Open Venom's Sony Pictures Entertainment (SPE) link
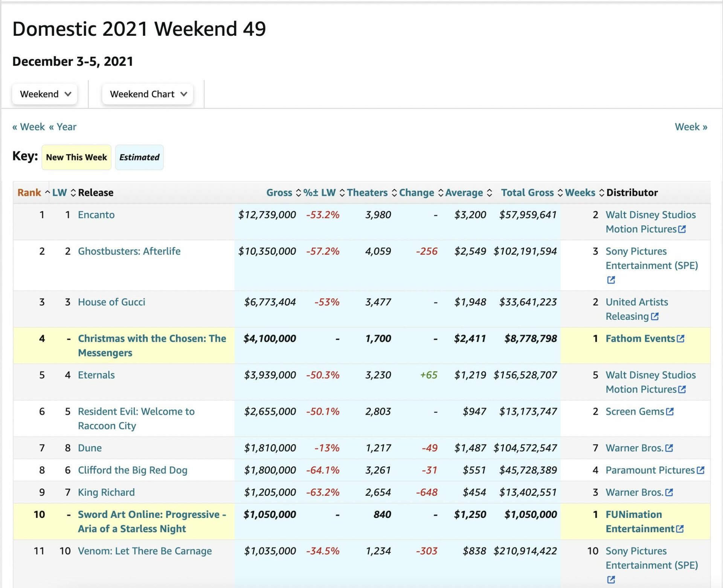 click(x=651, y=558)
